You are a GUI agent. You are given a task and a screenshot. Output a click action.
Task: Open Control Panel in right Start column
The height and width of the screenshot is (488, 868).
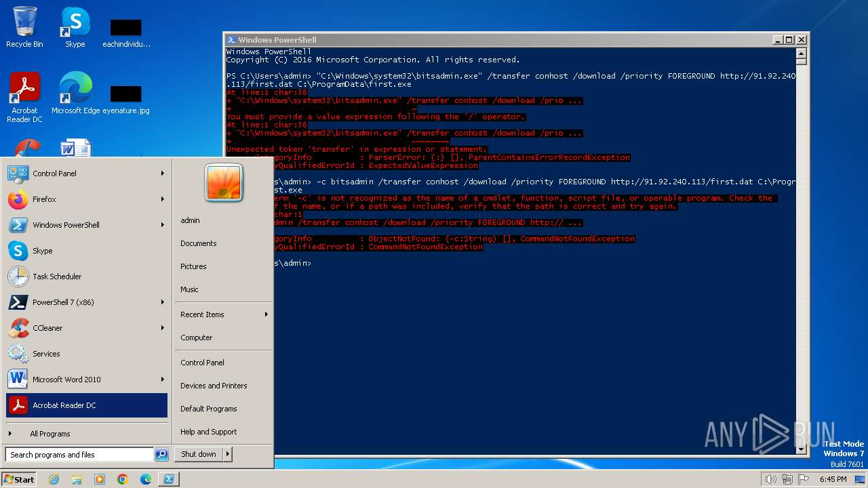202,363
